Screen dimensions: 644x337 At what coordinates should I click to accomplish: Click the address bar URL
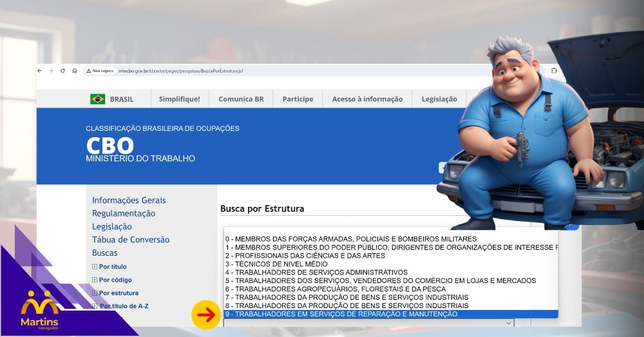[x=181, y=71]
